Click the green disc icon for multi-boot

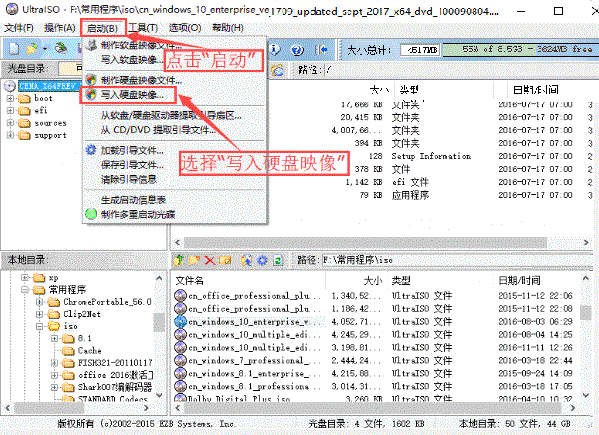(x=91, y=214)
